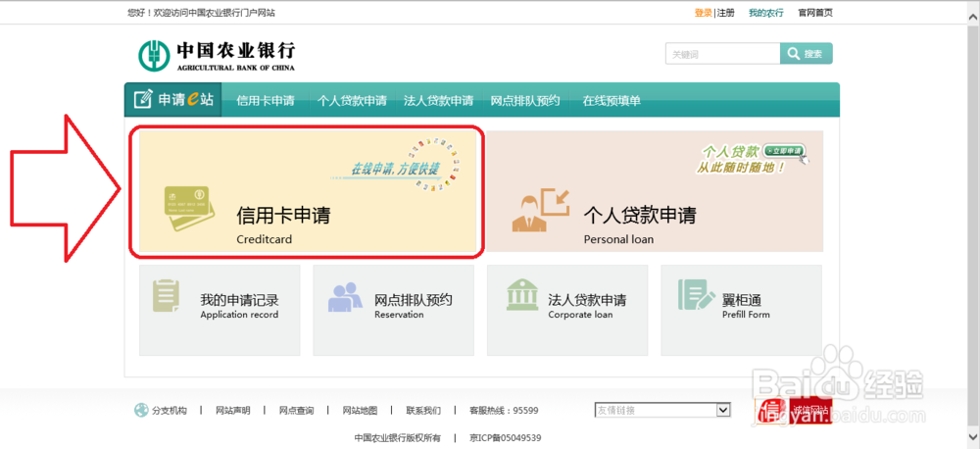Go to 我的农行 link

point(765,13)
